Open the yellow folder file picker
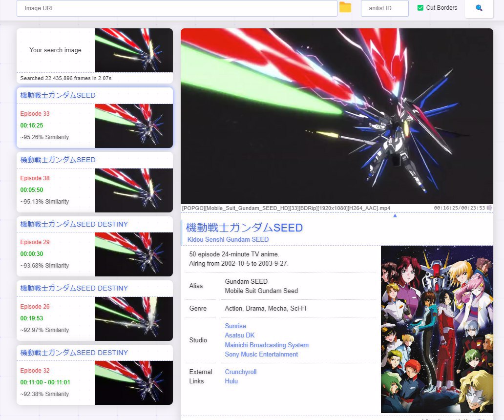 click(345, 7)
